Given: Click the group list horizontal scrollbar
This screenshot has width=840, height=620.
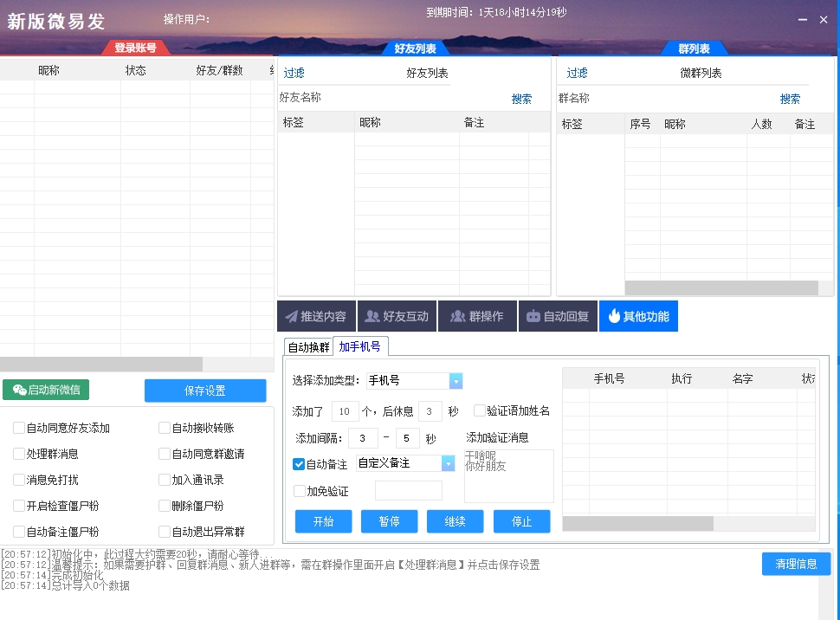Looking at the screenshot, I should pyautogui.click(x=721, y=287).
